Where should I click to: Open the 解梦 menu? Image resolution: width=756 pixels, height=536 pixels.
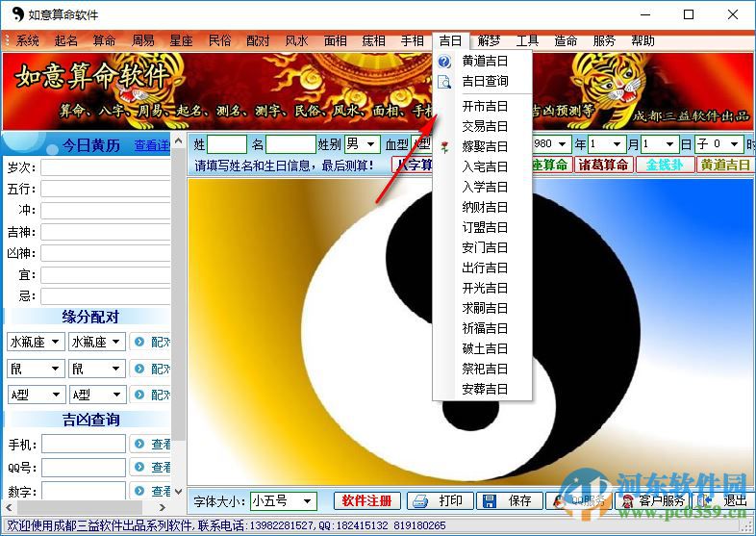[489, 40]
